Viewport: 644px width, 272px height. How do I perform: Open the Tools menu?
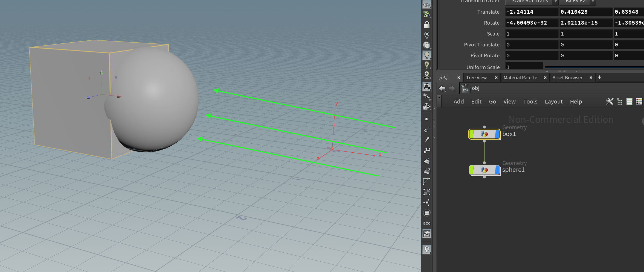[x=530, y=102]
